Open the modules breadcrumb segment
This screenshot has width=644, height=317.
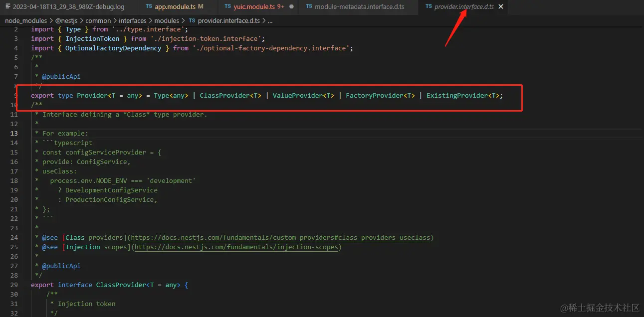(x=167, y=20)
